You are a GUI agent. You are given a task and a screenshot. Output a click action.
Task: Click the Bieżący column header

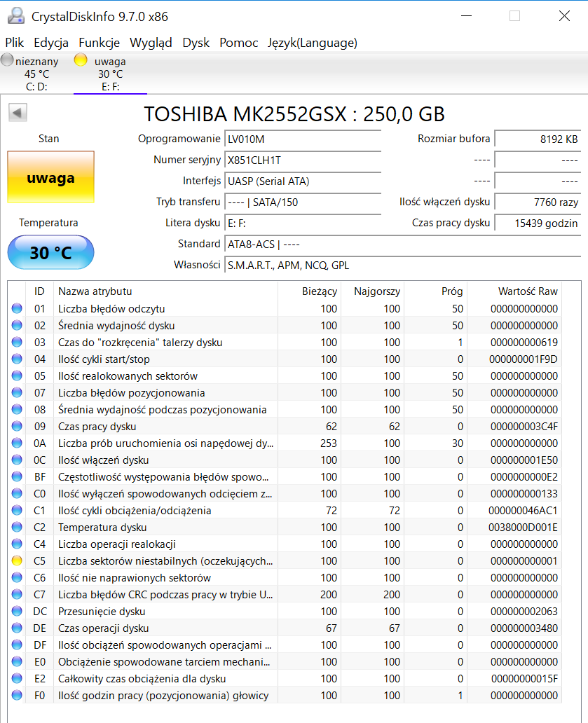[310, 291]
